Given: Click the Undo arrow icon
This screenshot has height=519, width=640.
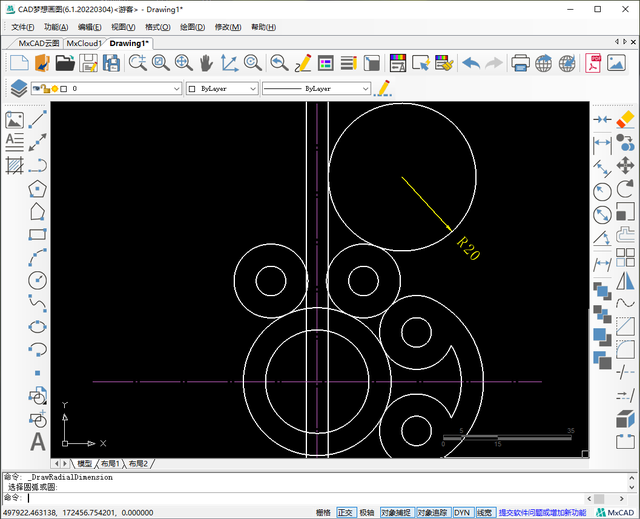Looking at the screenshot, I should (x=470, y=63).
